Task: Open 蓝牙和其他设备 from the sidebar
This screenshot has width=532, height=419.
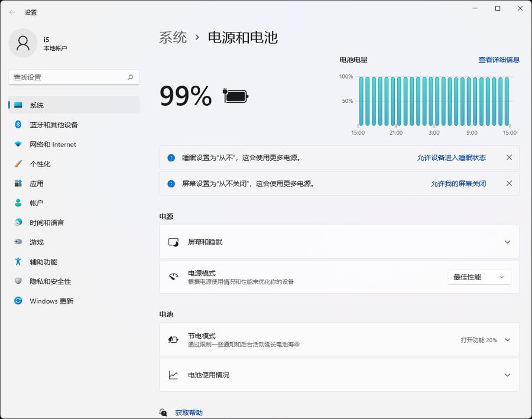Action: click(53, 125)
